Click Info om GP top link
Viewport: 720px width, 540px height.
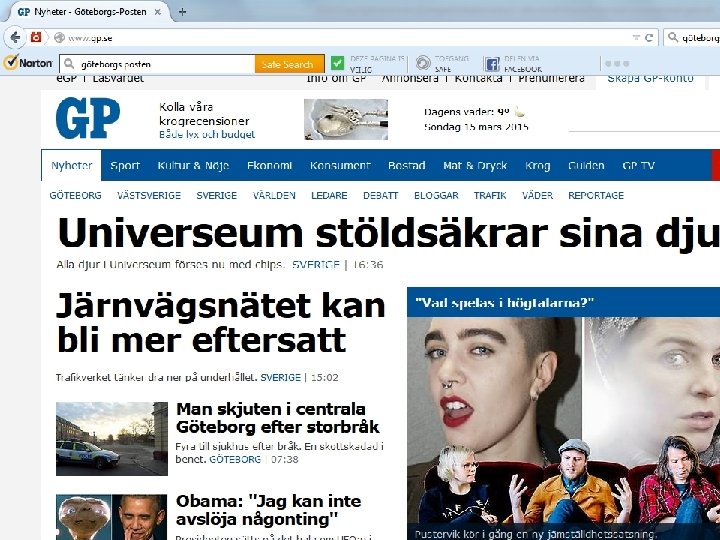coord(336,79)
